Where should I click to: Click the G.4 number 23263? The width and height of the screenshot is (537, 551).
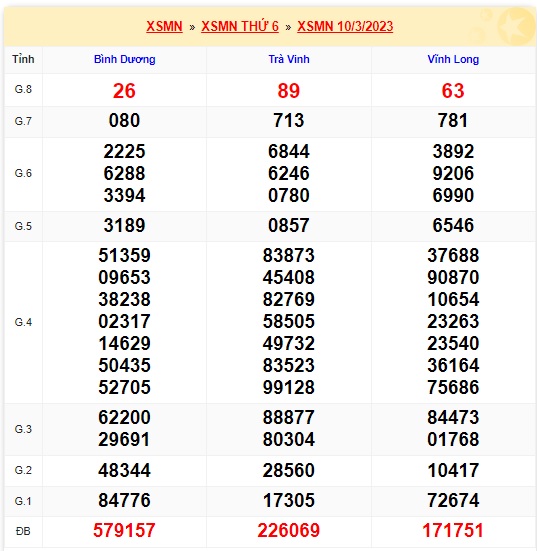coord(453,322)
